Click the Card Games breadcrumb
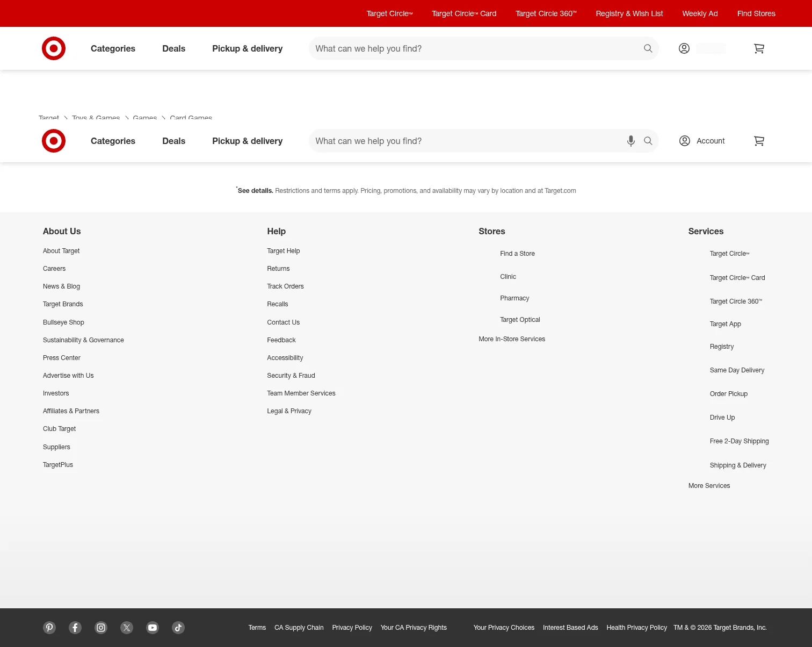 click(x=191, y=118)
